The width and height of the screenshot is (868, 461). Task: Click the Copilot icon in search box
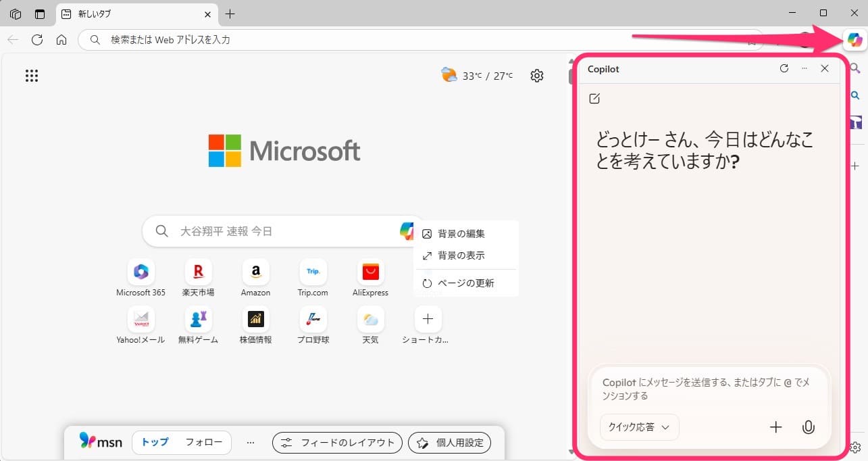(x=407, y=231)
